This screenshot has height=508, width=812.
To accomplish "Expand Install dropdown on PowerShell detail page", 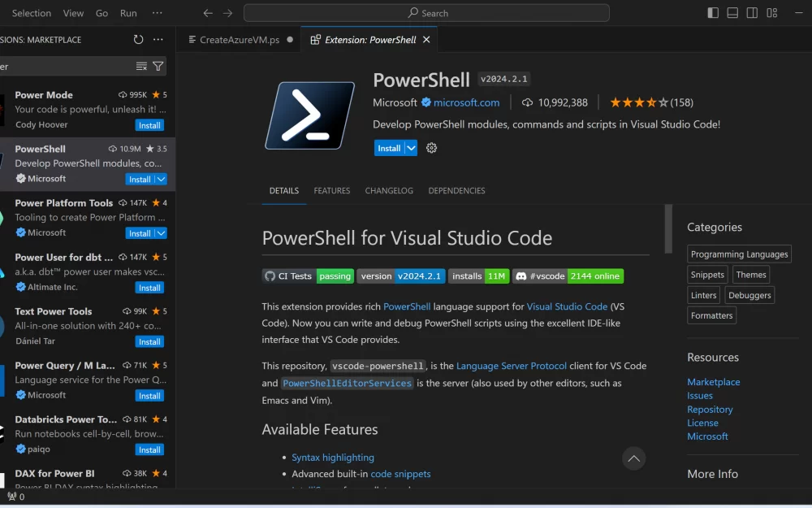I will coord(411,148).
